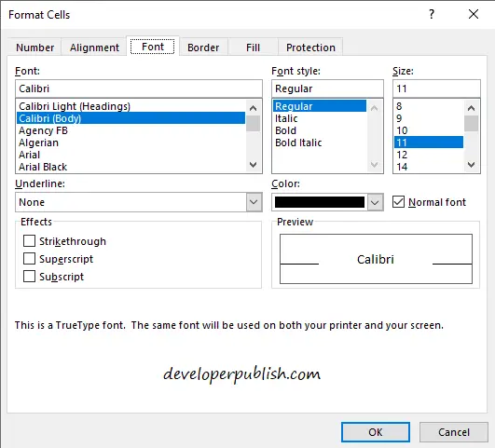Go to the Protection tab
Screen dimensions: 495x448
coord(310,48)
